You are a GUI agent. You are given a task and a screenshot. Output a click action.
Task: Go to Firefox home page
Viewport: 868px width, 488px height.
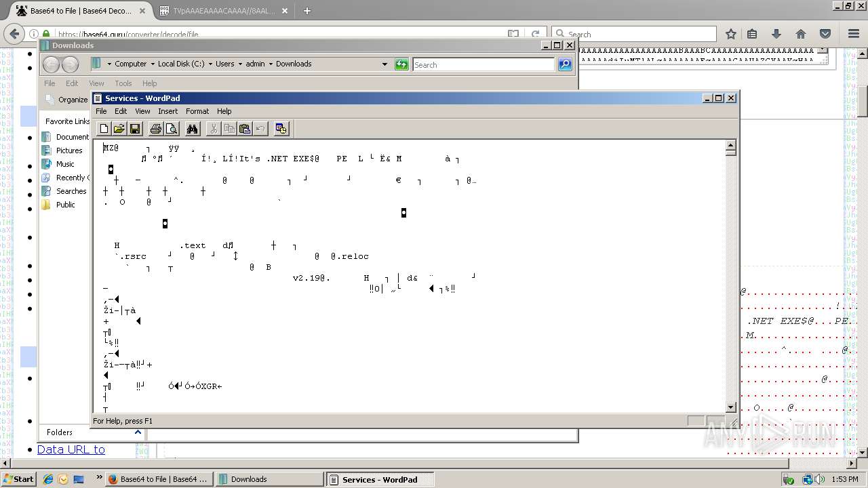[x=801, y=34]
